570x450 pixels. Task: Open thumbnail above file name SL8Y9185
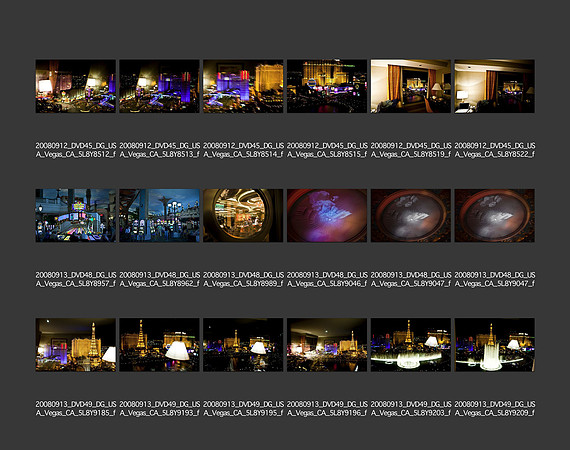76,345
